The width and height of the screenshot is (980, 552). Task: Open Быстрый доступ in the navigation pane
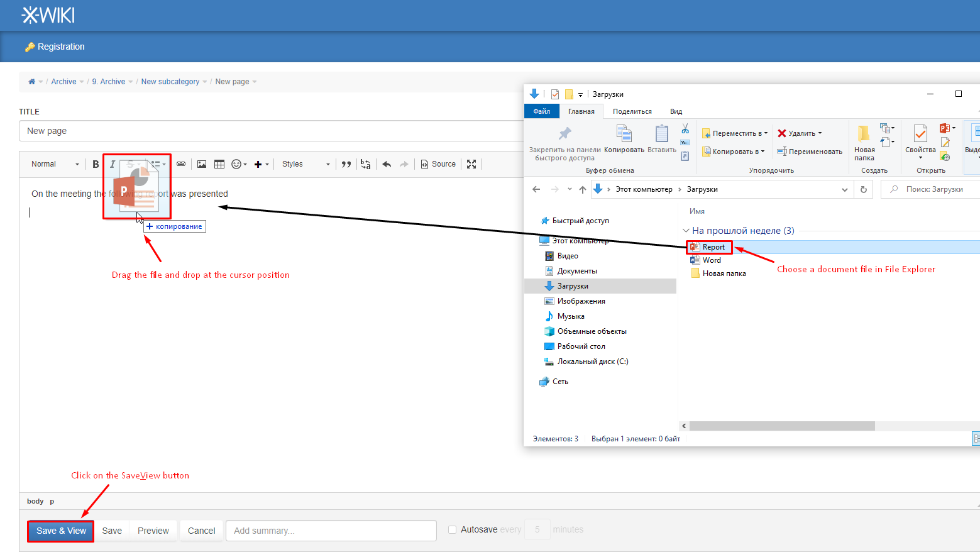click(x=575, y=221)
